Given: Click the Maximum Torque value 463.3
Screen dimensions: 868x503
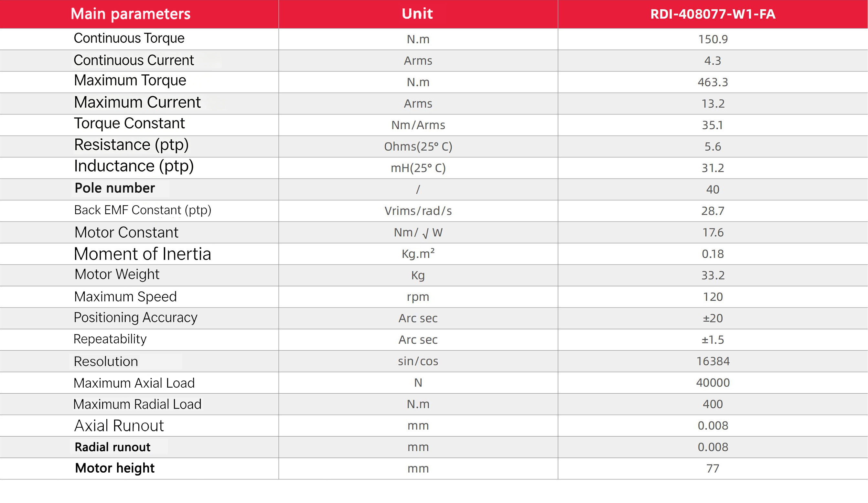Looking at the screenshot, I should tap(713, 82).
